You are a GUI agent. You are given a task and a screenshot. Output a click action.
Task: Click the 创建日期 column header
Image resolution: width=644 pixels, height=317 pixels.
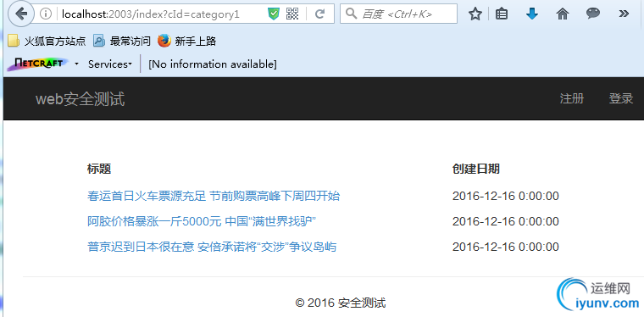coord(476,169)
